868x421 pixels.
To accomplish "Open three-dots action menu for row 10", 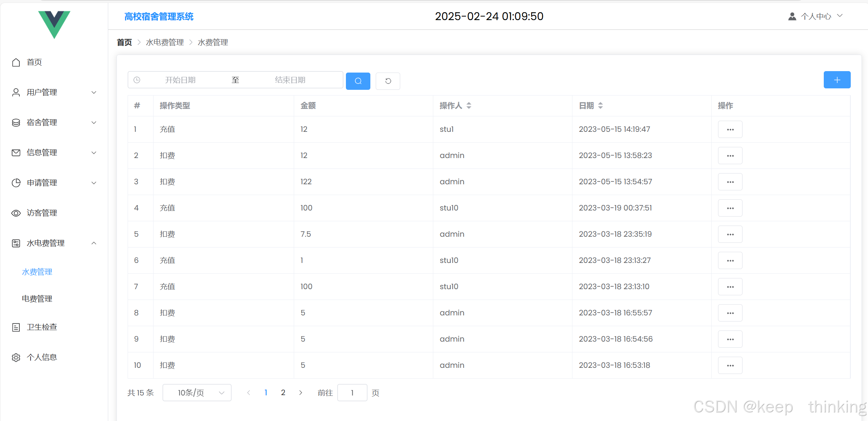I will (x=730, y=365).
